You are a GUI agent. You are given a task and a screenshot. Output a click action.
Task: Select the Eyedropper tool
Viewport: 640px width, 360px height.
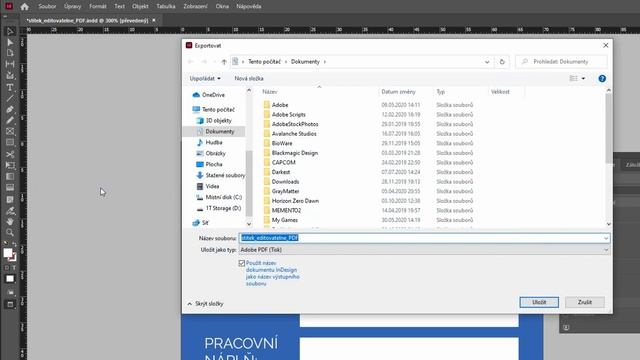coord(10,211)
